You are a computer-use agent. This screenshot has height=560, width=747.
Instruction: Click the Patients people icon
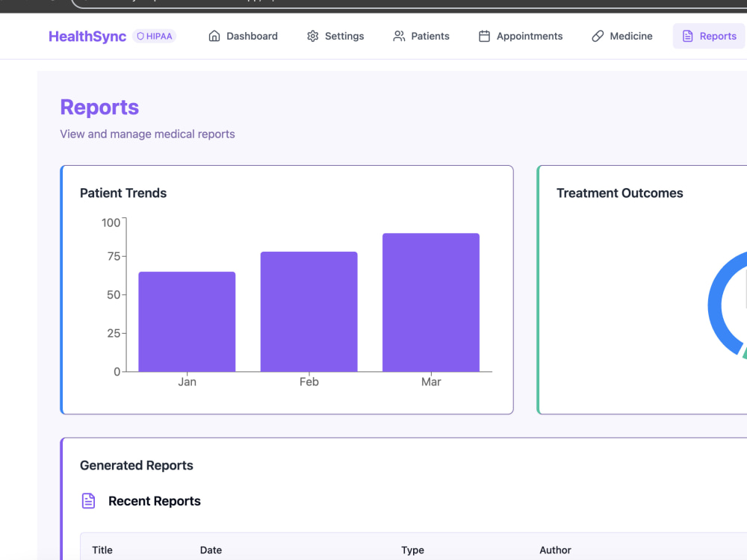click(x=399, y=36)
